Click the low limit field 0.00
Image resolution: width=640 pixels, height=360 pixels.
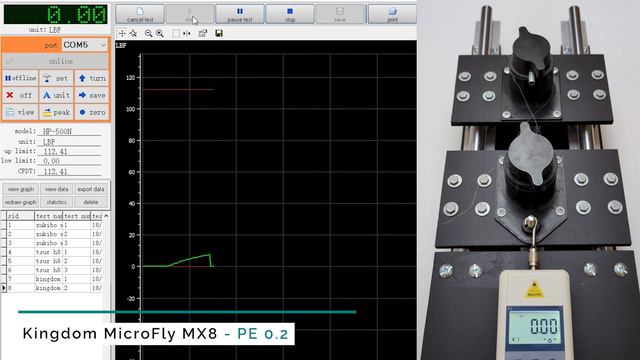click(x=69, y=161)
